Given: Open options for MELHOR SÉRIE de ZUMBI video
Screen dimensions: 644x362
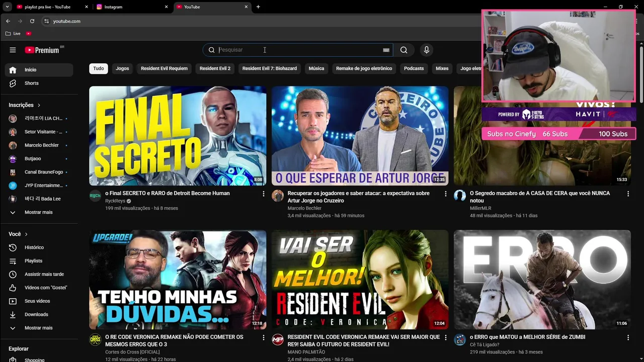Looking at the screenshot, I should [x=627, y=337].
